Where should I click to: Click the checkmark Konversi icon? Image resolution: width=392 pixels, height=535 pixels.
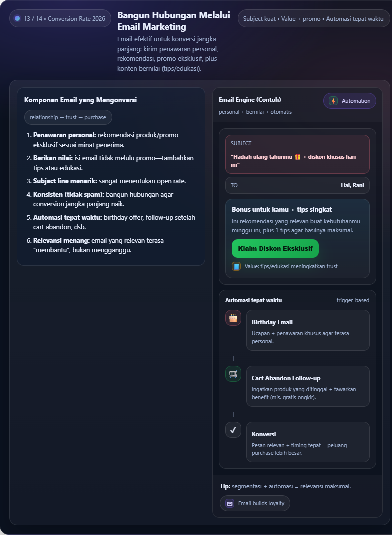click(233, 430)
